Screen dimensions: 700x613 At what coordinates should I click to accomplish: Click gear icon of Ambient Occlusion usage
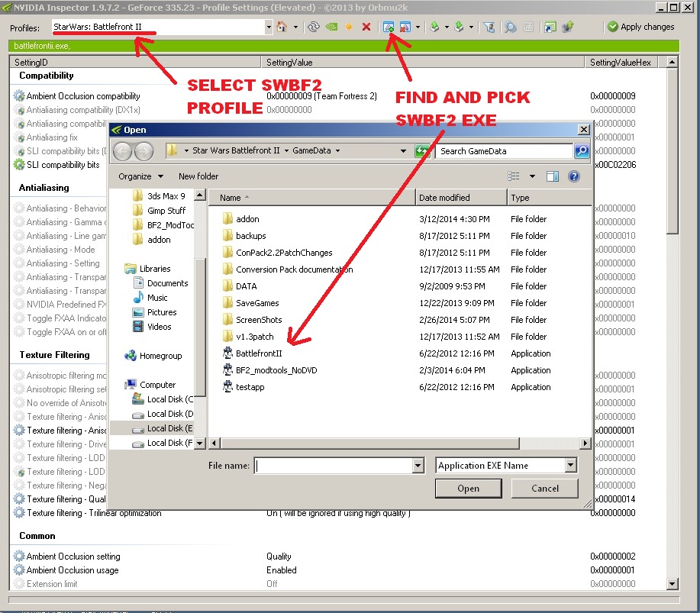(x=19, y=570)
